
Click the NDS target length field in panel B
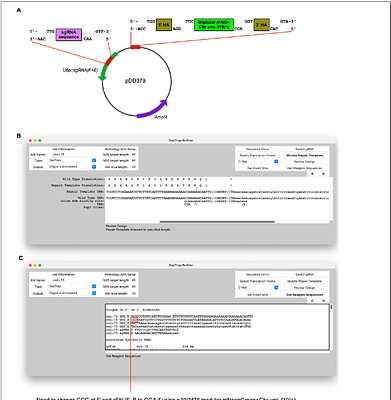tap(134, 161)
